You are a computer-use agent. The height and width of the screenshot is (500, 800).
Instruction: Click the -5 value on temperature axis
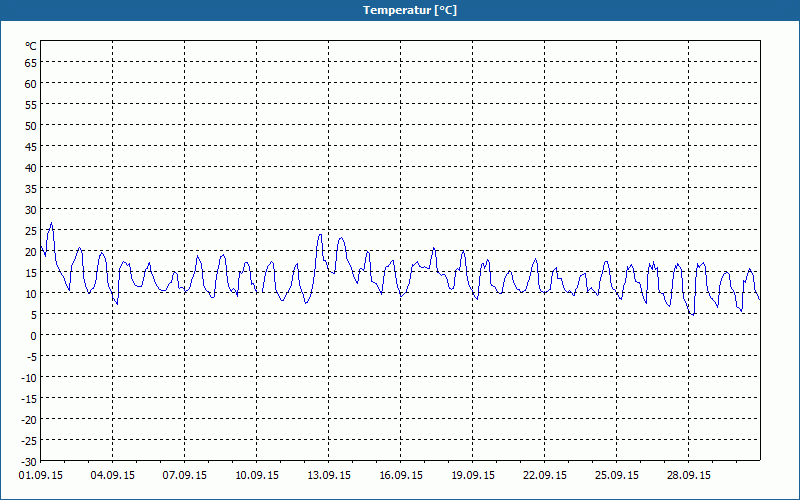click(32, 357)
